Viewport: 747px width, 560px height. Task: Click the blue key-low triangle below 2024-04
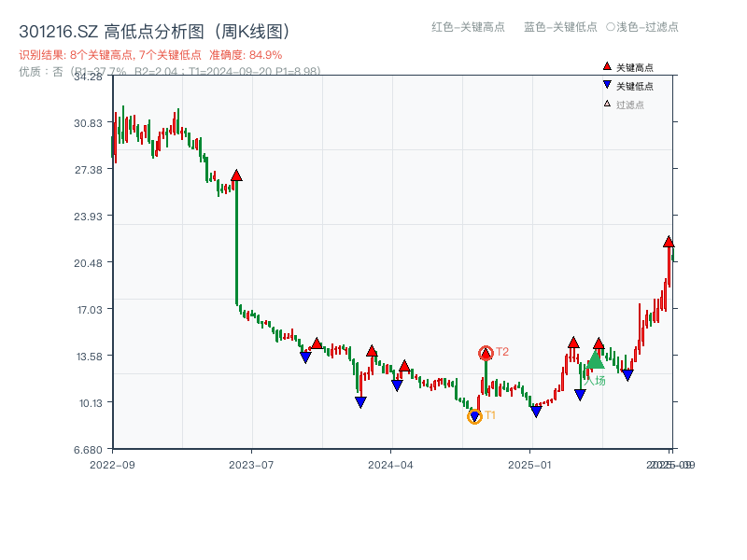pyautogui.click(x=398, y=384)
